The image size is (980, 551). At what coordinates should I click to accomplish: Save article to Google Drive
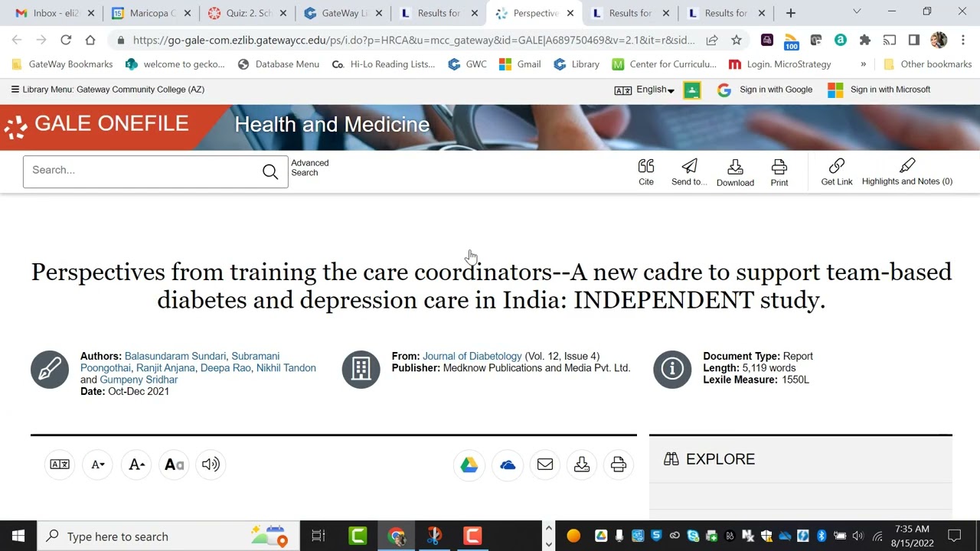pos(469,465)
